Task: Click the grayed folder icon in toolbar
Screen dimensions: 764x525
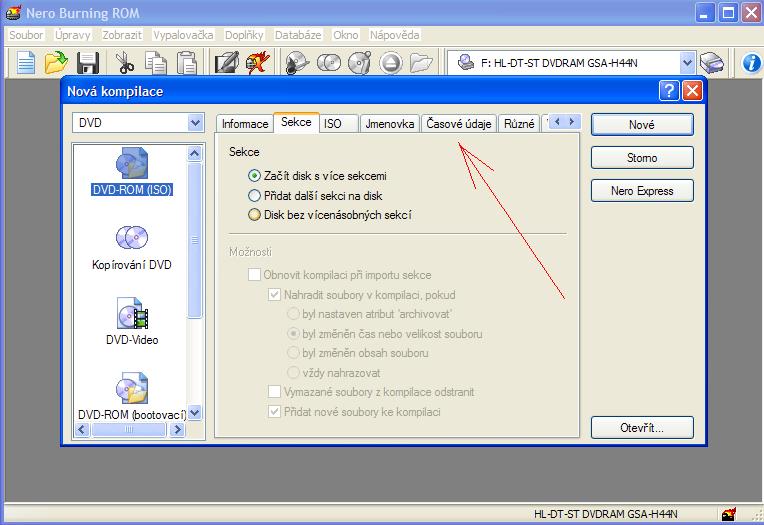Action: [421, 63]
